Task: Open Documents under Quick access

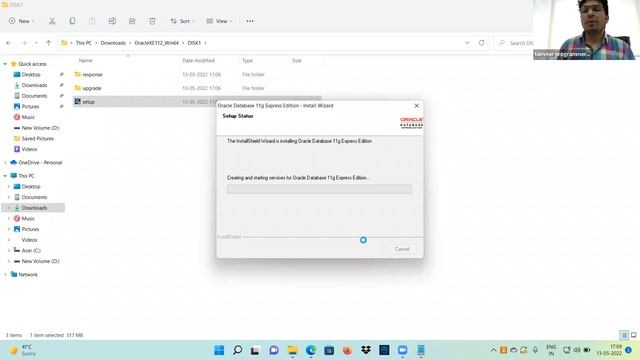Action: coord(34,96)
